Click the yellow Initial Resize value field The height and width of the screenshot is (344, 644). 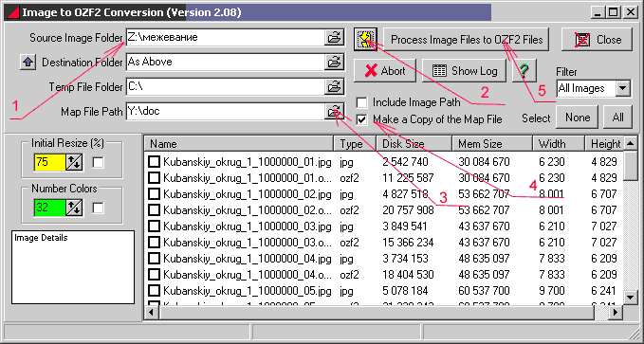(49, 163)
